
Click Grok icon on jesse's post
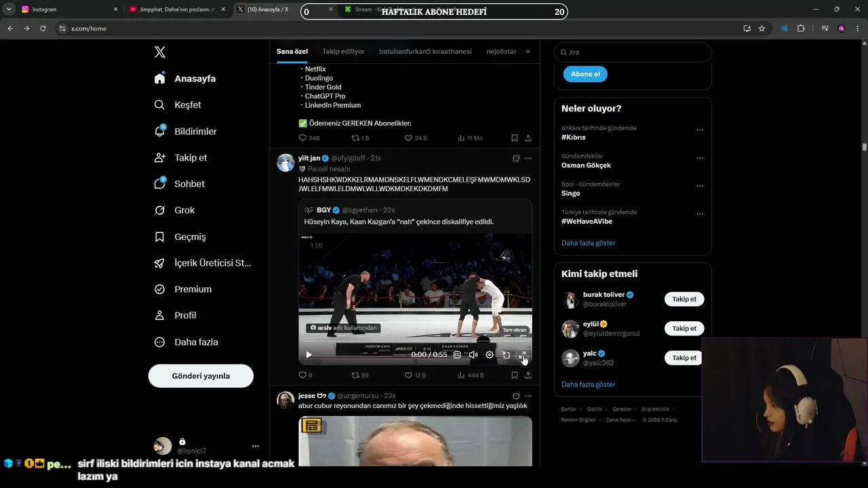pyautogui.click(x=516, y=396)
